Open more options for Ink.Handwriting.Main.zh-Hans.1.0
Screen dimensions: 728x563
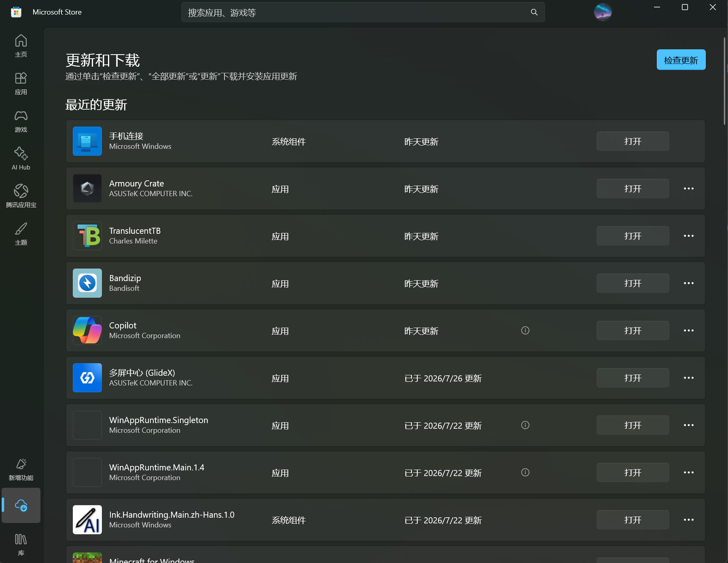tap(689, 520)
